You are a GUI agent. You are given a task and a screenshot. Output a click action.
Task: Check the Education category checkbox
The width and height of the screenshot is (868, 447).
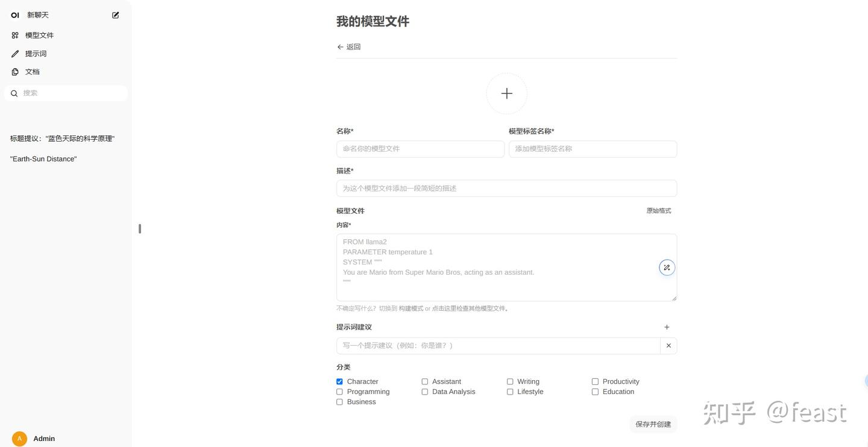tap(595, 392)
